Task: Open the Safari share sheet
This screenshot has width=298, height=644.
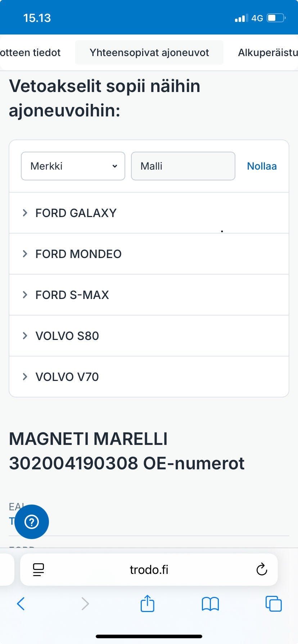Action: pos(147,603)
